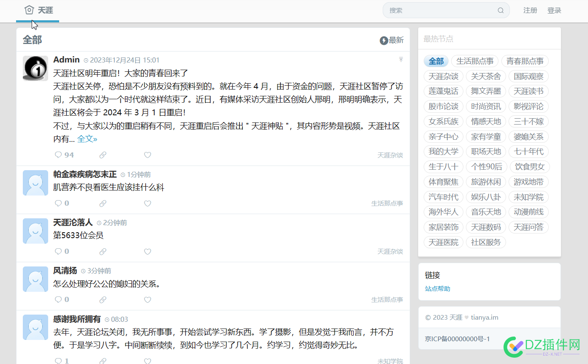This screenshot has height=364, width=588.
Task: Open 影视评论 node tag
Action: pos(528,106)
